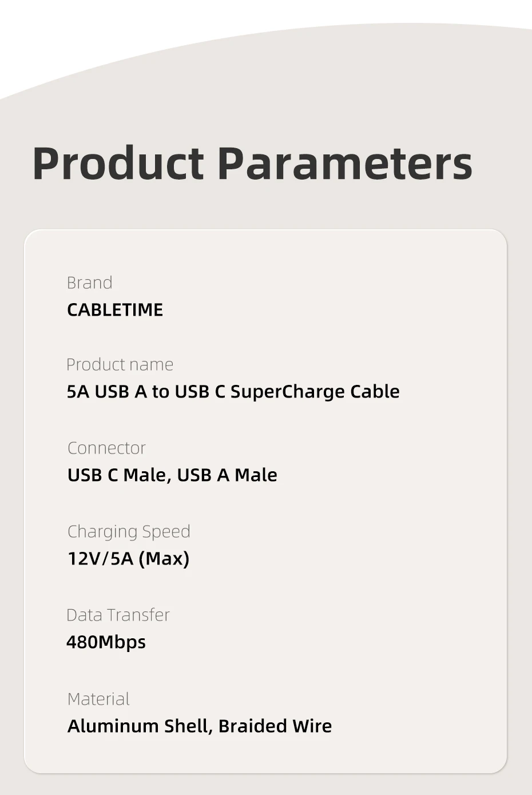This screenshot has width=532, height=795.
Task: Click "5A" at the start of the product name
Action: (78, 392)
